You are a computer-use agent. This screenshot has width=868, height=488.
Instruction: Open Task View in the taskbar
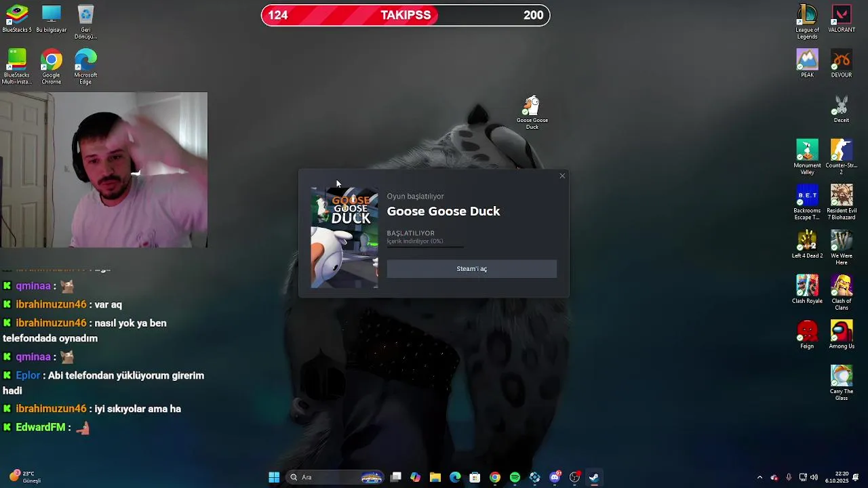tap(396, 477)
